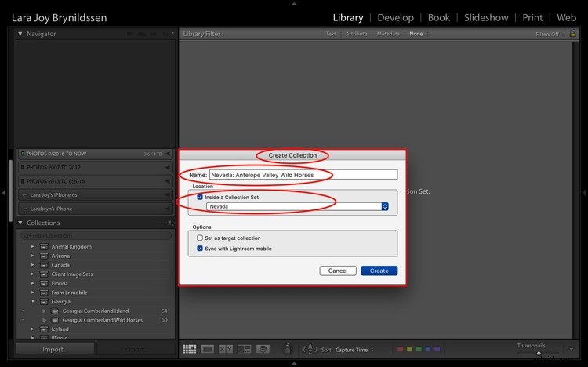Screen dimensions: 588x367
Task: Select the Library module
Action: tap(348, 17)
